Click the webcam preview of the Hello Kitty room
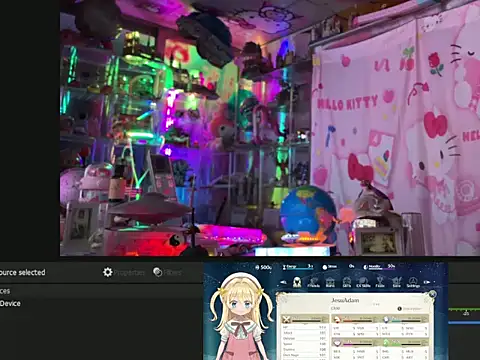Screen dimensions: 480x360 point(270,128)
